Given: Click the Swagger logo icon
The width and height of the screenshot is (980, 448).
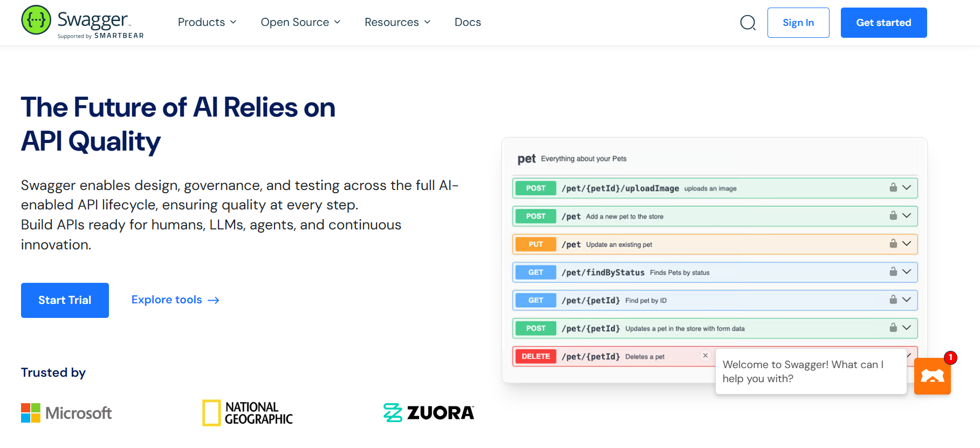Looking at the screenshot, I should tap(36, 20).
